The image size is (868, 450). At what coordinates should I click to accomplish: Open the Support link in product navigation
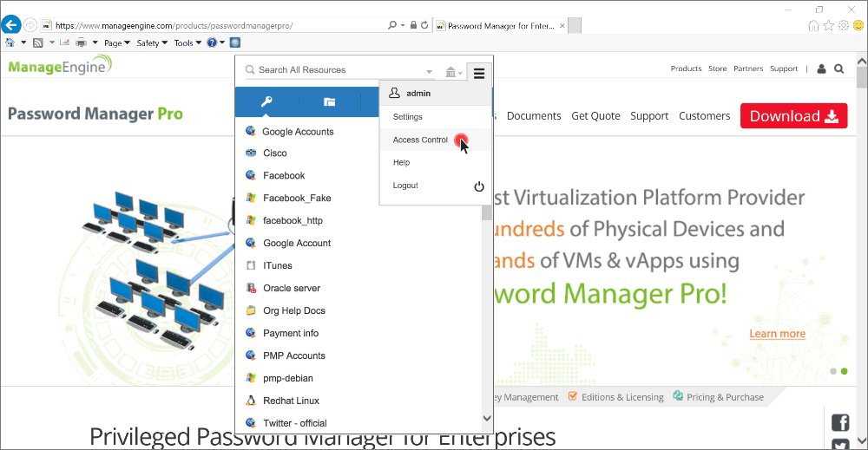click(x=649, y=116)
